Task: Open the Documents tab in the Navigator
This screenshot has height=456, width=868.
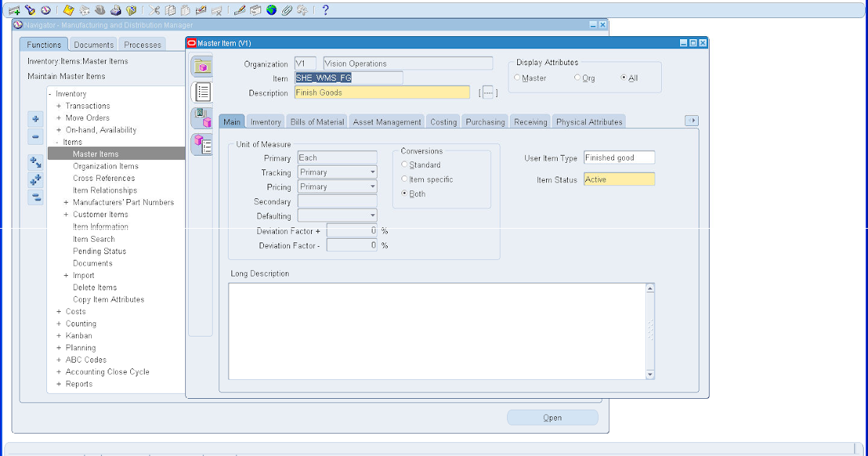Action: click(x=95, y=44)
